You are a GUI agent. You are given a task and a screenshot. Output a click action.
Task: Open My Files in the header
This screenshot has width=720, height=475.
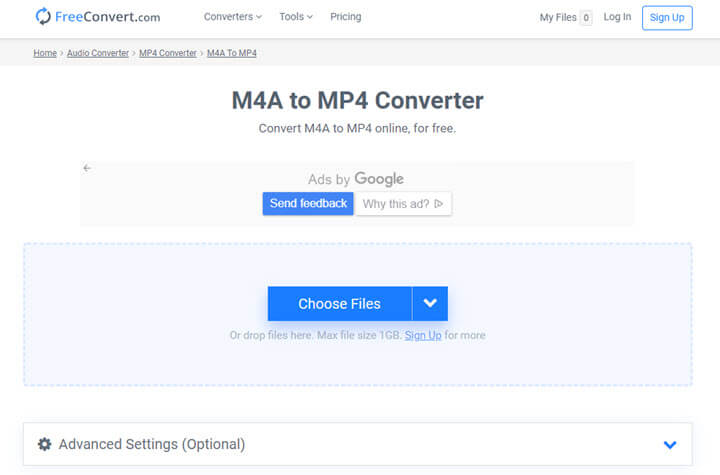(557, 18)
